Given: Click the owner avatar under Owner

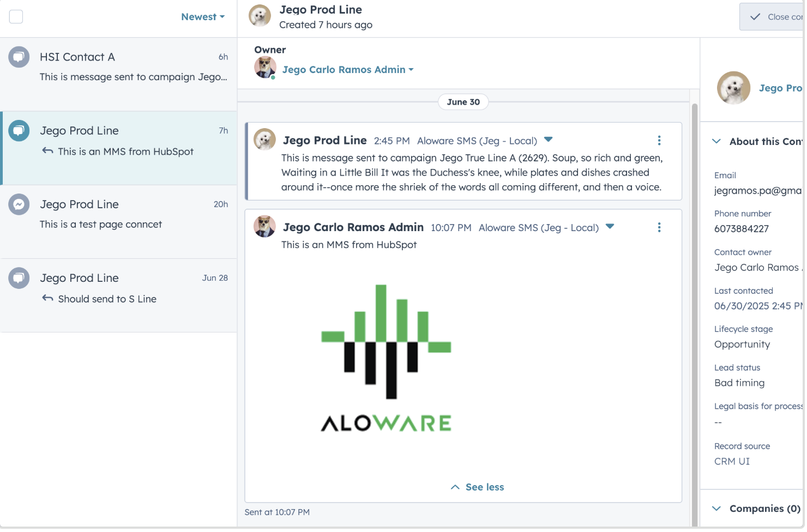Looking at the screenshot, I should (x=265, y=68).
